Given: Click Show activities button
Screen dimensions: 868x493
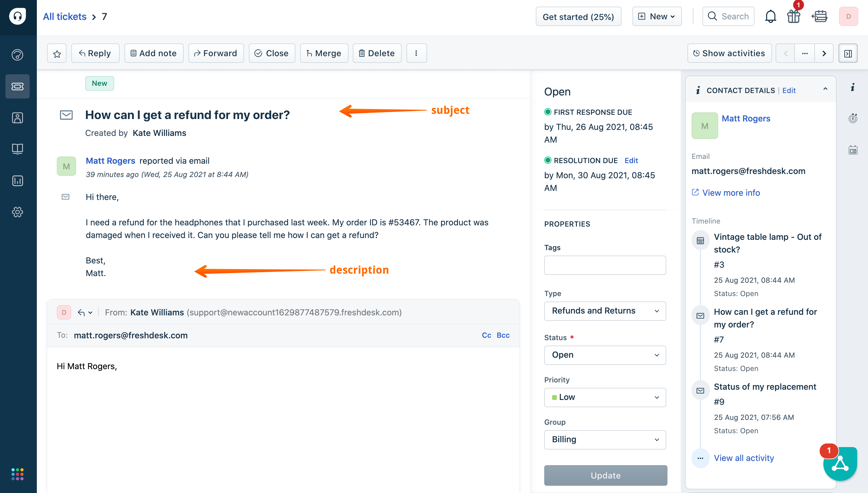Looking at the screenshot, I should [x=729, y=53].
